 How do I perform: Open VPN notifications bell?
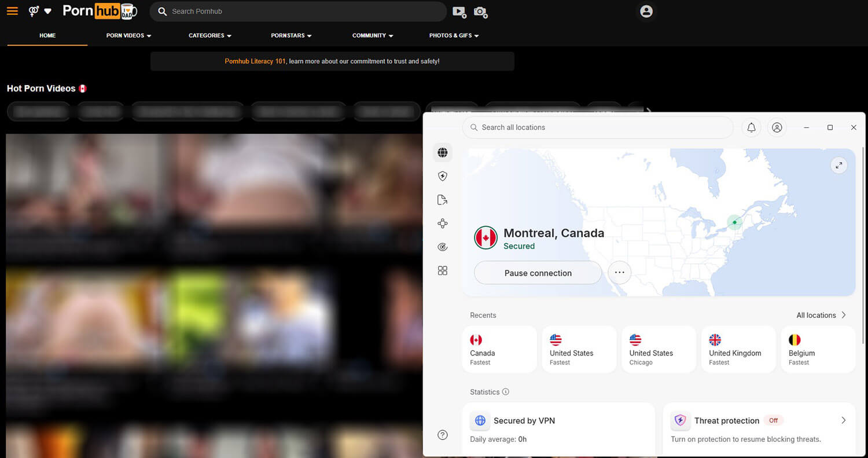[752, 127]
